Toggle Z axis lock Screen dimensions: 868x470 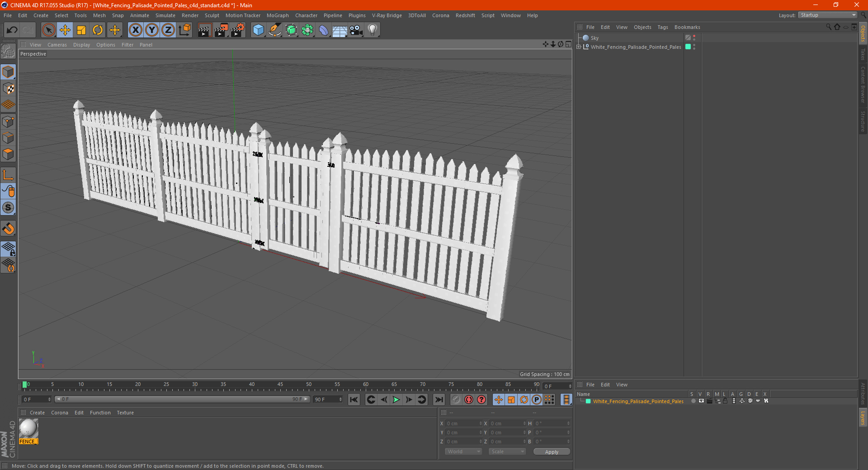point(168,30)
